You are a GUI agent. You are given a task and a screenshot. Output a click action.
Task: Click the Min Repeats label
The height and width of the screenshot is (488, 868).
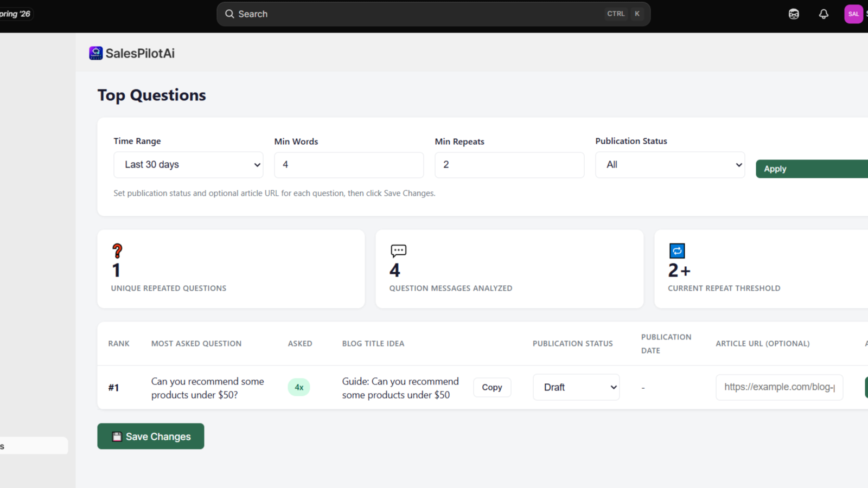pos(459,142)
